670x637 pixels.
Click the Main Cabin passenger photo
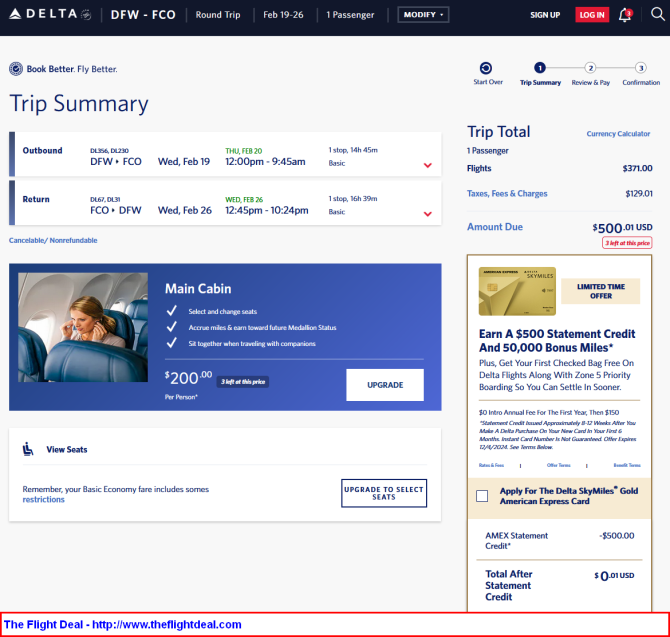83,327
